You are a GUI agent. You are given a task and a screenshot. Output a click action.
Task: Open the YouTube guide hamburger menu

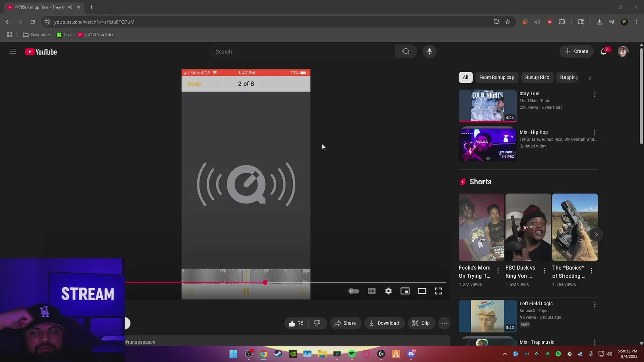tap(13, 51)
